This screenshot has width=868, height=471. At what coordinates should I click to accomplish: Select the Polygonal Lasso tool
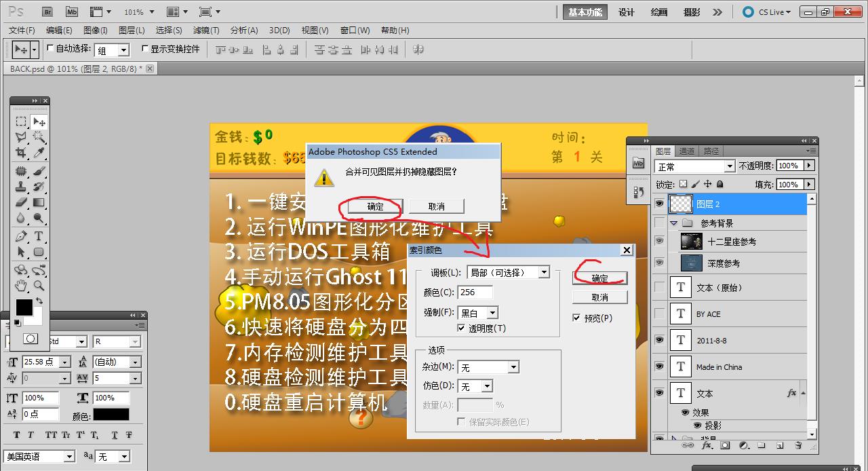pos(21,136)
